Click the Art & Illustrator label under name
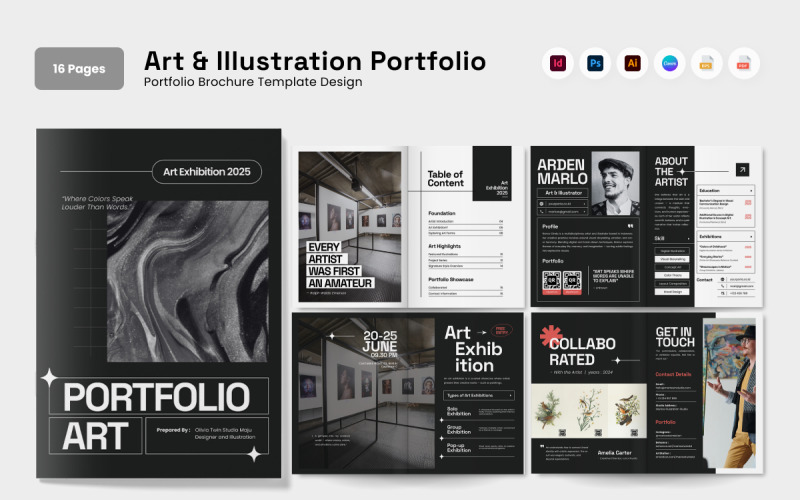Viewport: 800px width, 500px height. [563, 193]
